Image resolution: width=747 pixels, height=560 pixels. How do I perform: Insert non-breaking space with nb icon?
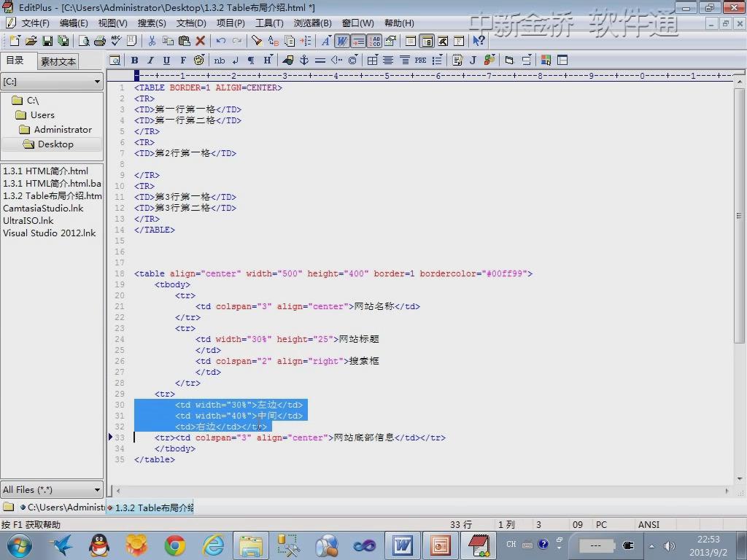[219, 61]
